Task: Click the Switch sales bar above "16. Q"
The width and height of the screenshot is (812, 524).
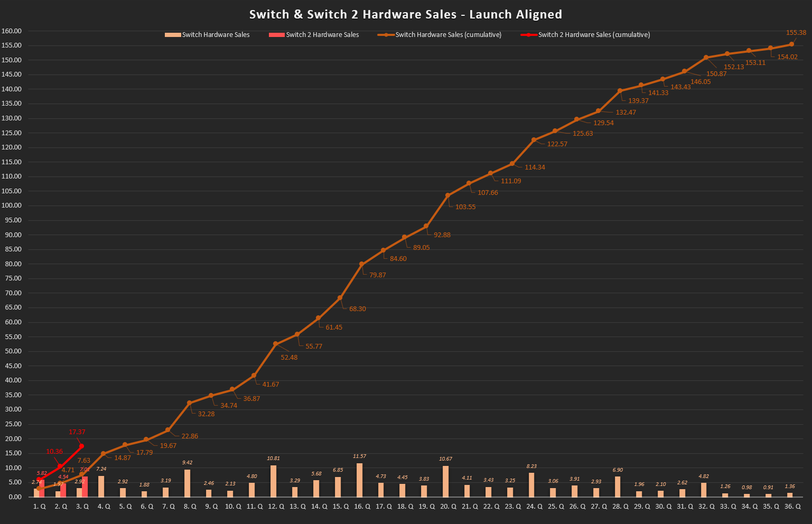Action: coord(359,480)
